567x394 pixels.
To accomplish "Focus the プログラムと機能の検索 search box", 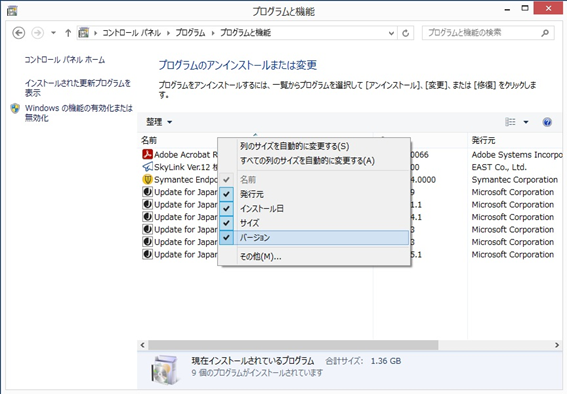I will click(488, 33).
